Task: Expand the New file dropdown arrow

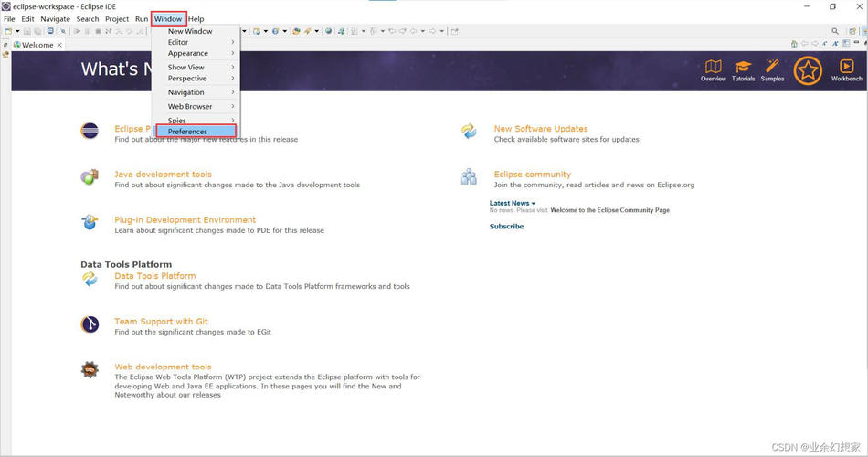Action: [x=17, y=31]
